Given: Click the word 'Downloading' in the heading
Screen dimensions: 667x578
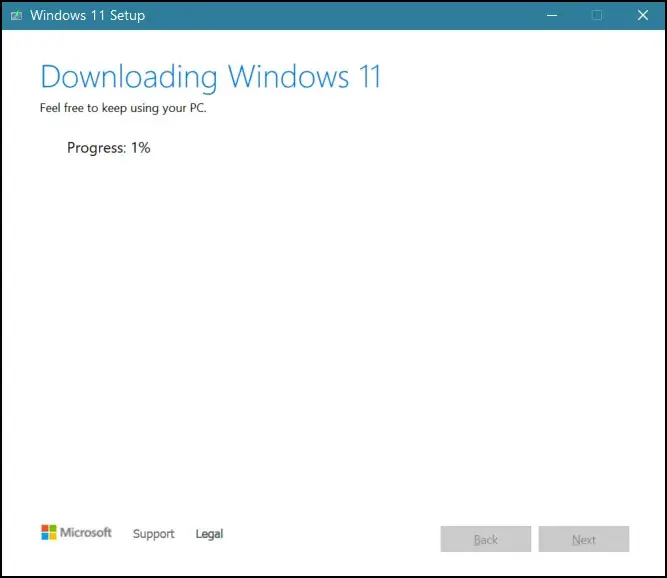Looking at the screenshot, I should click(x=129, y=77).
